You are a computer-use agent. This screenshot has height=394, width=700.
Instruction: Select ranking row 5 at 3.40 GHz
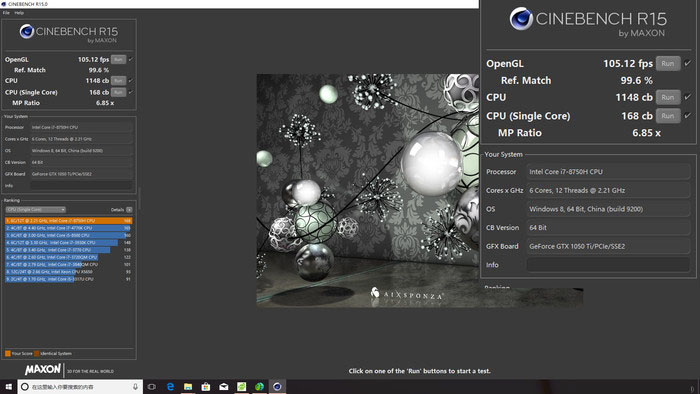pyautogui.click(x=68, y=250)
